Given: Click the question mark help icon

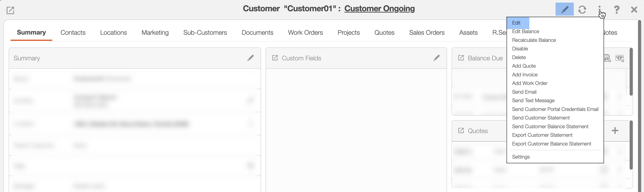Looking at the screenshot, I should (617, 9).
